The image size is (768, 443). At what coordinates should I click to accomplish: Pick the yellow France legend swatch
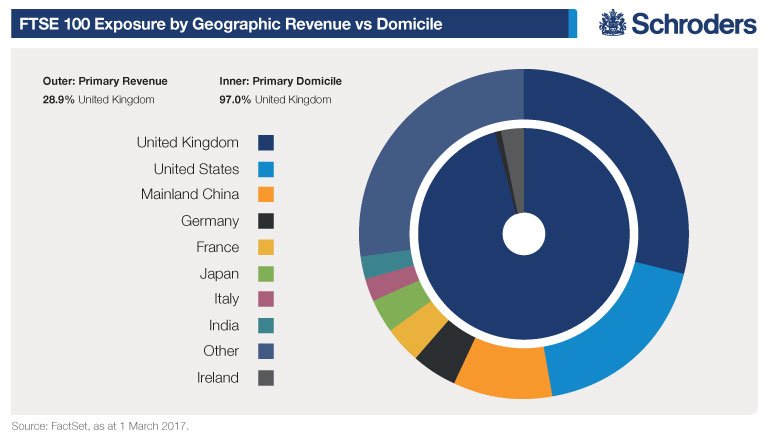[x=265, y=247]
